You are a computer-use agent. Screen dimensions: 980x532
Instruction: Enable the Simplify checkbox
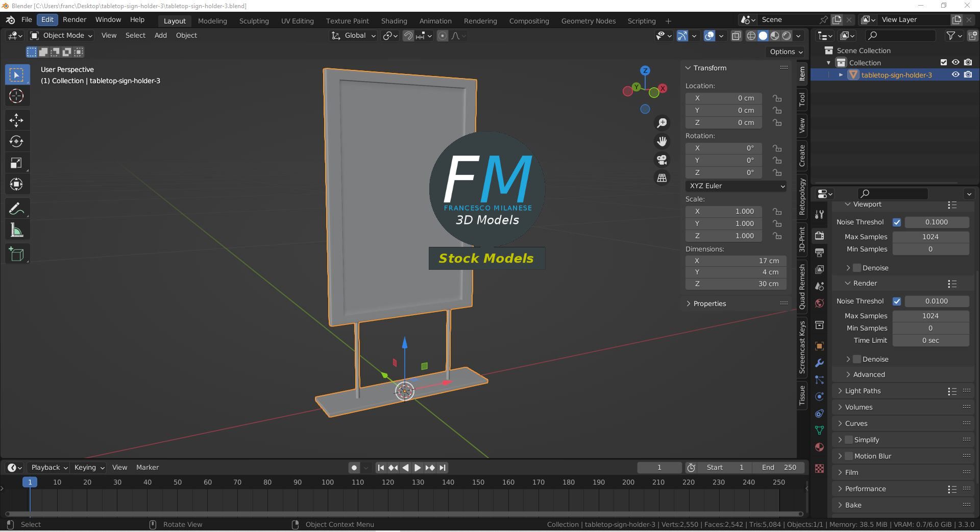(x=849, y=440)
